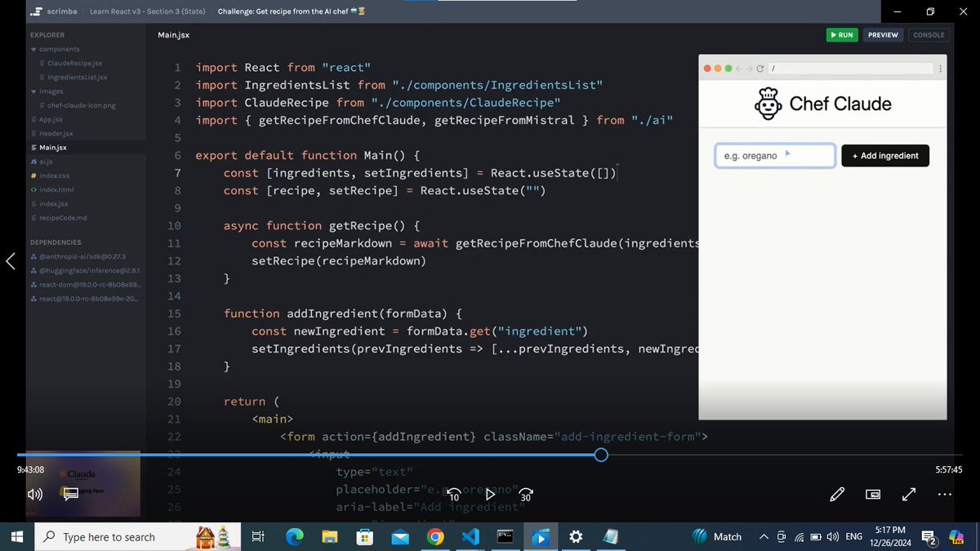Open the Windows Start menu
This screenshot has width=980, height=551.
[x=16, y=536]
